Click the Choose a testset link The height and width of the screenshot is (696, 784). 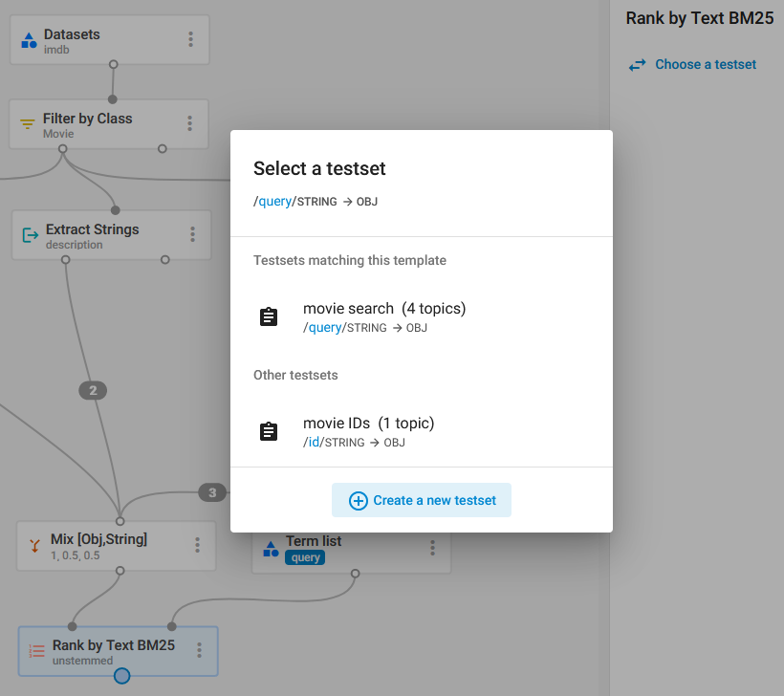click(x=706, y=64)
